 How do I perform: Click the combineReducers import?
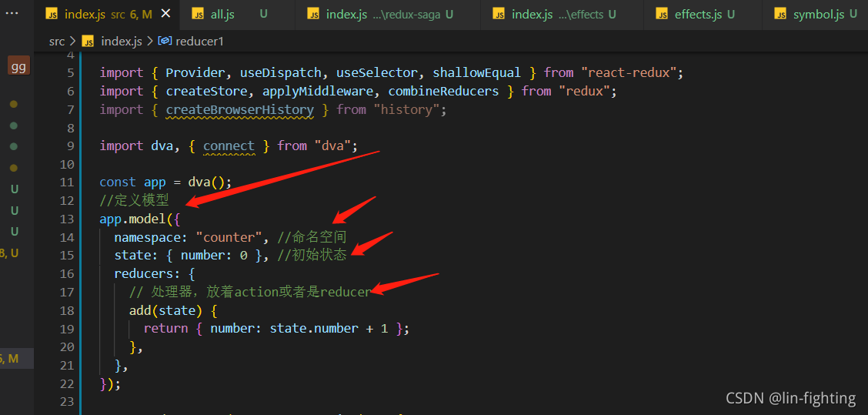443,91
